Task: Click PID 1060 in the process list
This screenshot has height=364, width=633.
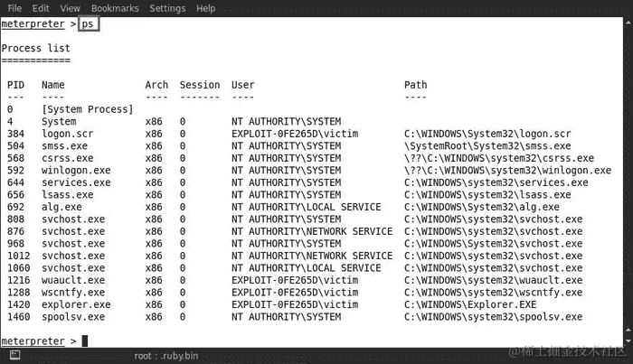Action: (x=19, y=268)
